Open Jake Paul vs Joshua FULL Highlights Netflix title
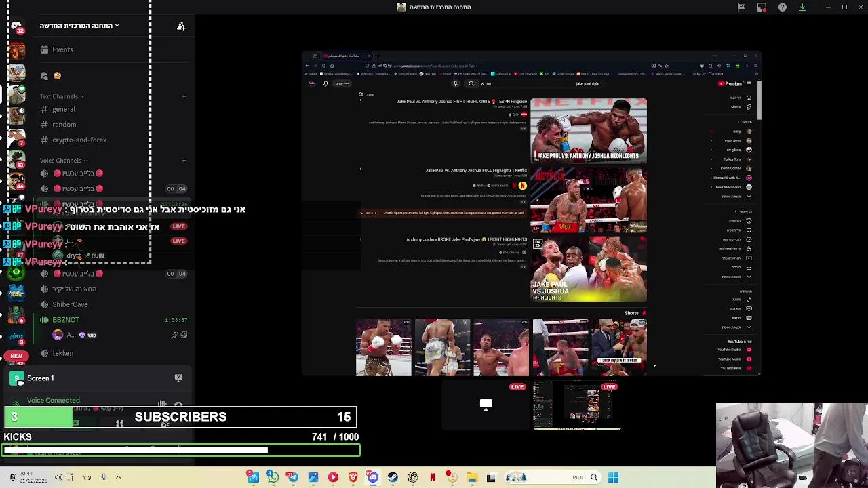 click(x=476, y=171)
